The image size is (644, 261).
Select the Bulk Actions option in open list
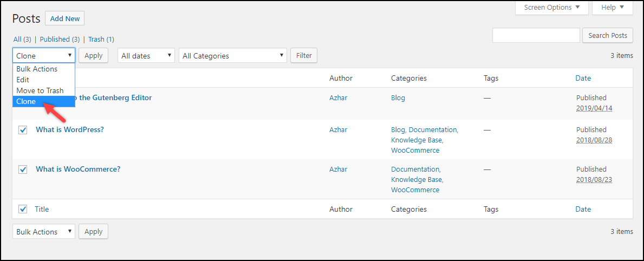(43, 69)
